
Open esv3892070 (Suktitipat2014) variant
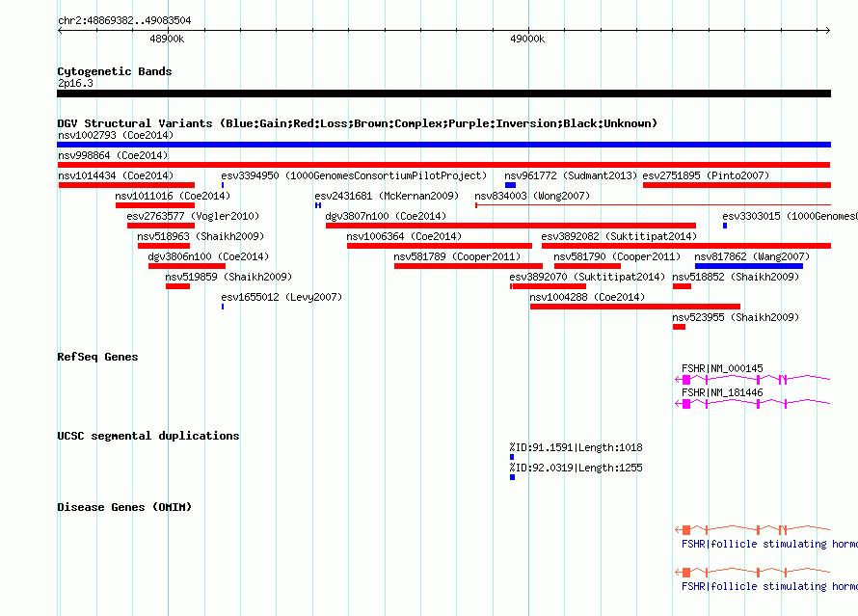586,277
